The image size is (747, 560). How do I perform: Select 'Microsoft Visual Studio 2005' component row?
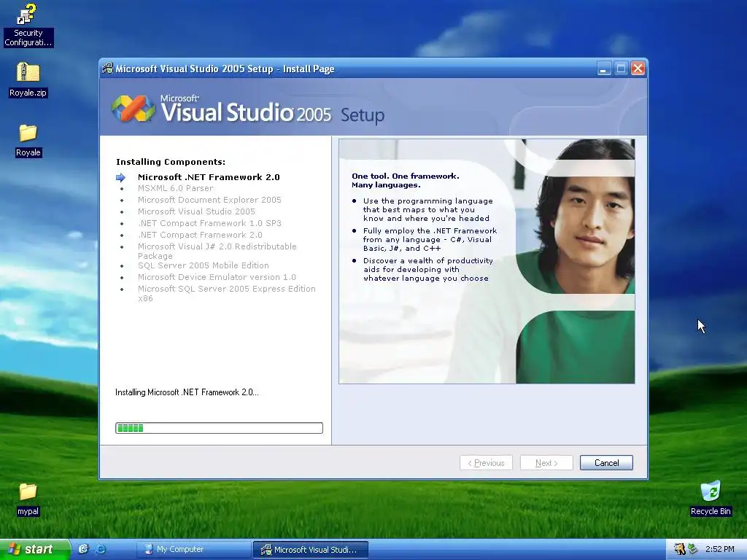pyautogui.click(x=196, y=211)
